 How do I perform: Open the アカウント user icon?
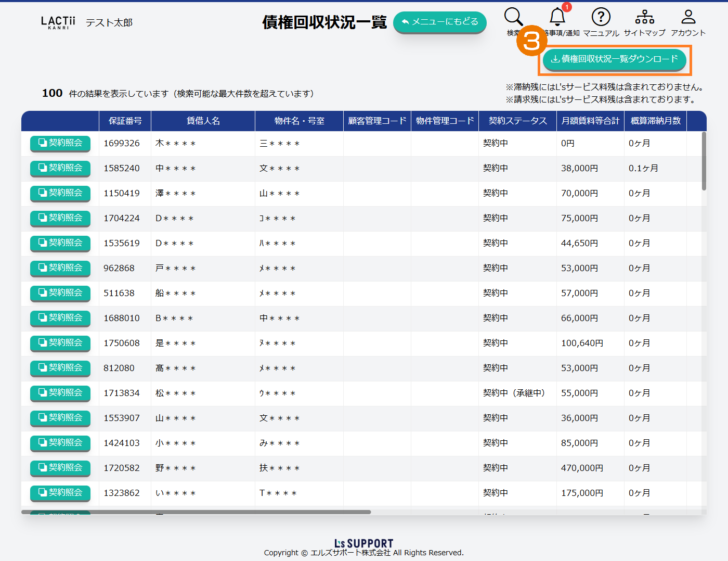pos(688,17)
